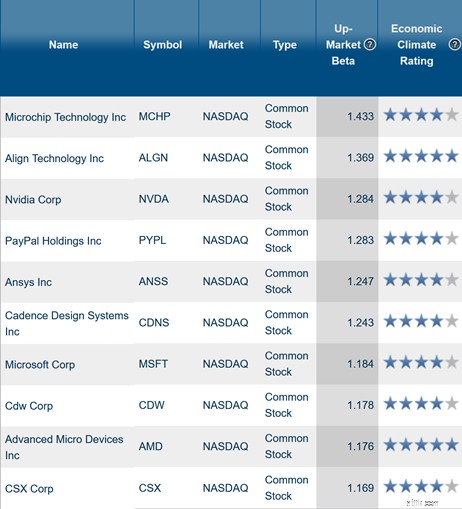Sort by the Up-Market Beta header
Image resolution: width=462 pixels, height=509 pixels.
click(343, 45)
